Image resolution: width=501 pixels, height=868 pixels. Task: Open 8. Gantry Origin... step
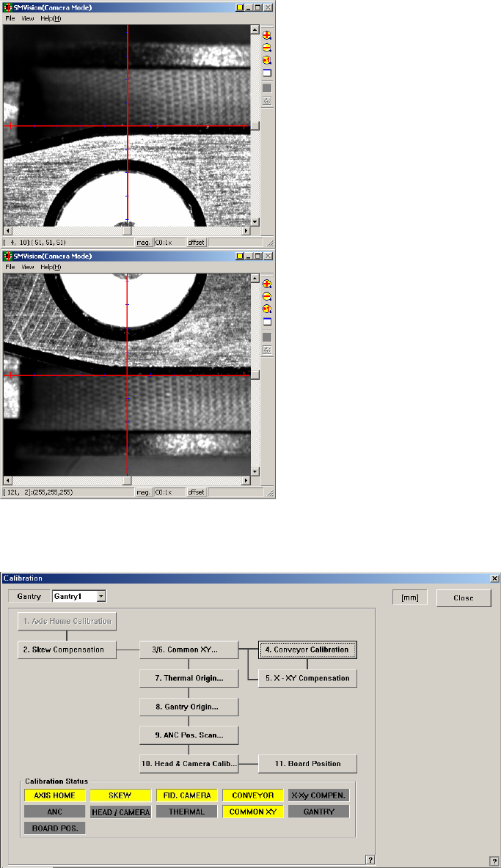(189, 707)
